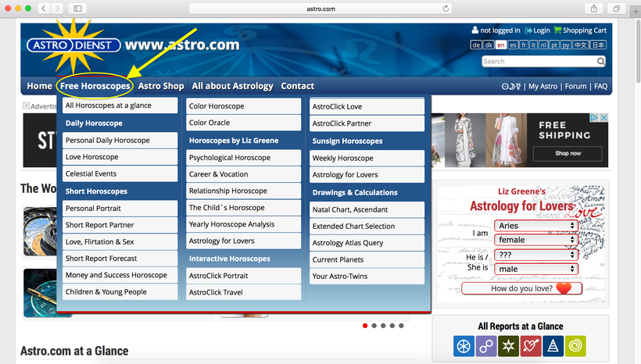The height and width of the screenshot is (364, 641).
Task: Click the Contact menu item
Action: 298,86
